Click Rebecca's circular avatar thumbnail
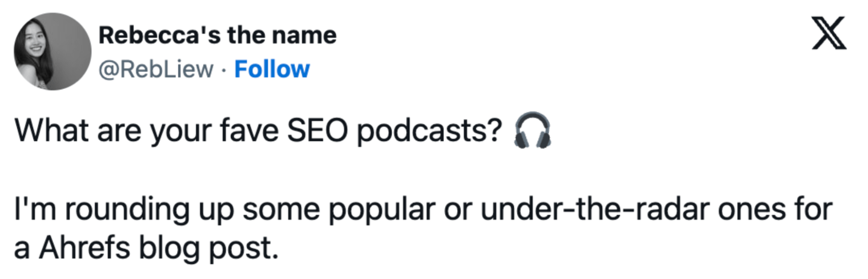Image resolution: width=868 pixels, height=279 pixels. tap(49, 49)
